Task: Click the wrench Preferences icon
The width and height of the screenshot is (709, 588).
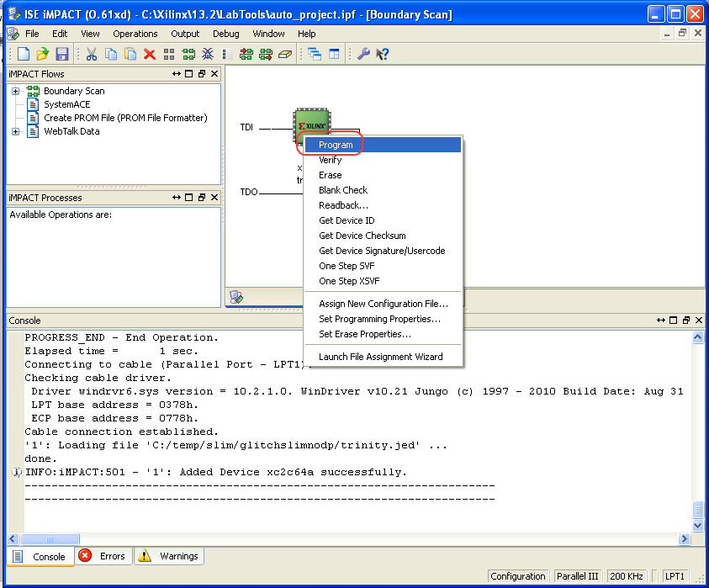Action: [x=363, y=54]
